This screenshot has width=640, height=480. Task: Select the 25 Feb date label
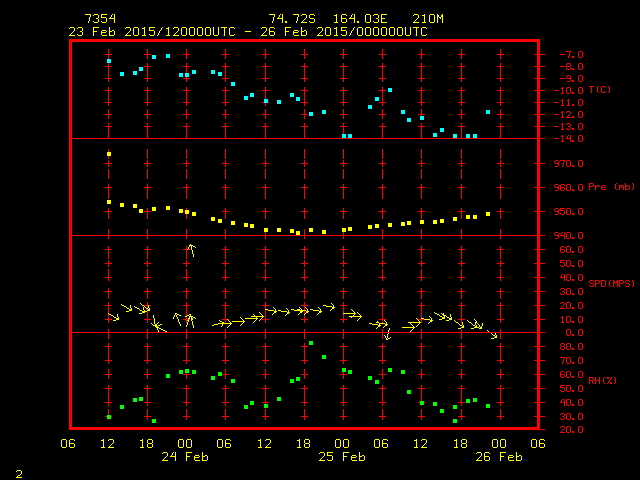342,457
